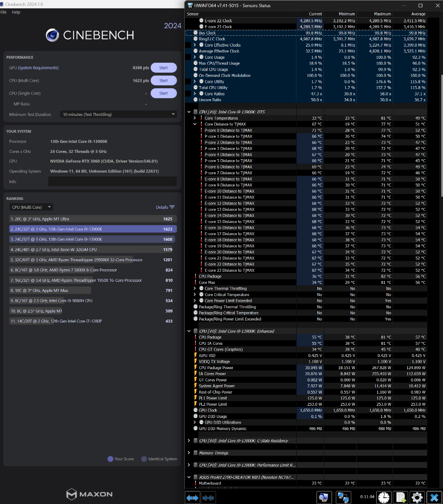This screenshot has height=504, width=443.
Task: Click the Bus Clock round sensor icon
Action: coord(195,33)
